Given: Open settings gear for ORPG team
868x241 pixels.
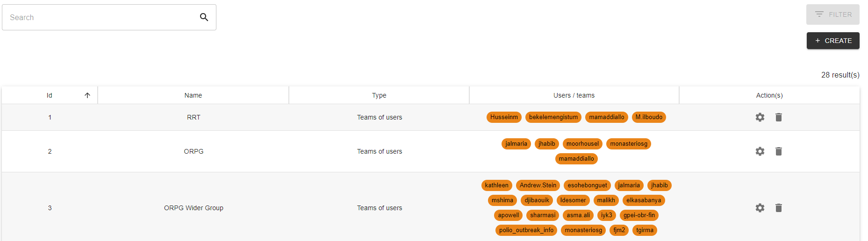Looking at the screenshot, I should (760, 151).
